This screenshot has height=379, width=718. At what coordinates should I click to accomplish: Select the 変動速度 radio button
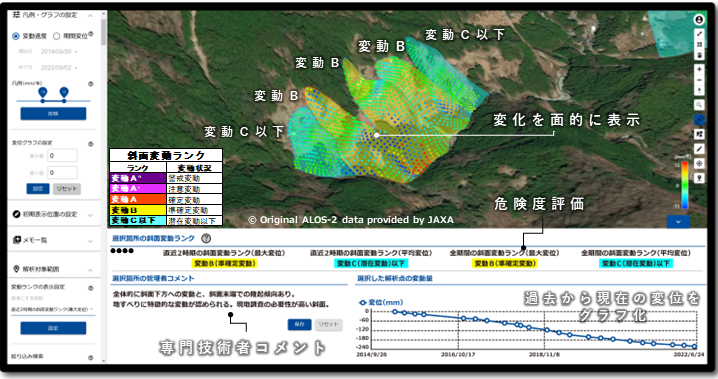pyautogui.click(x=16, y=36)
